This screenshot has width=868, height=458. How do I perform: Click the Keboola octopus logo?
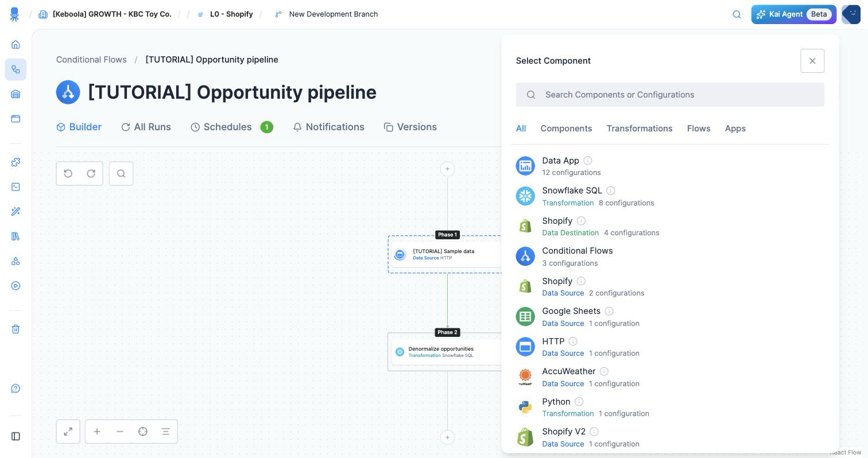(15, 14)
